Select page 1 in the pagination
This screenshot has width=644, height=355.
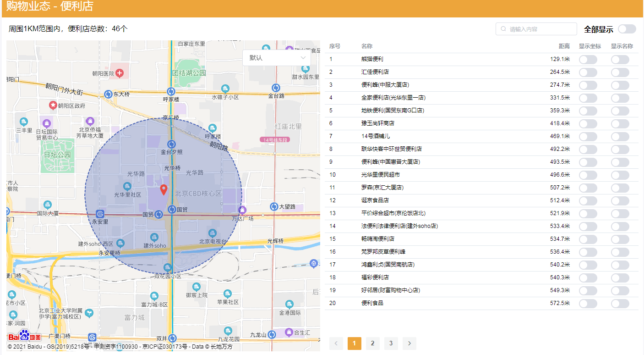coord(355,343)
